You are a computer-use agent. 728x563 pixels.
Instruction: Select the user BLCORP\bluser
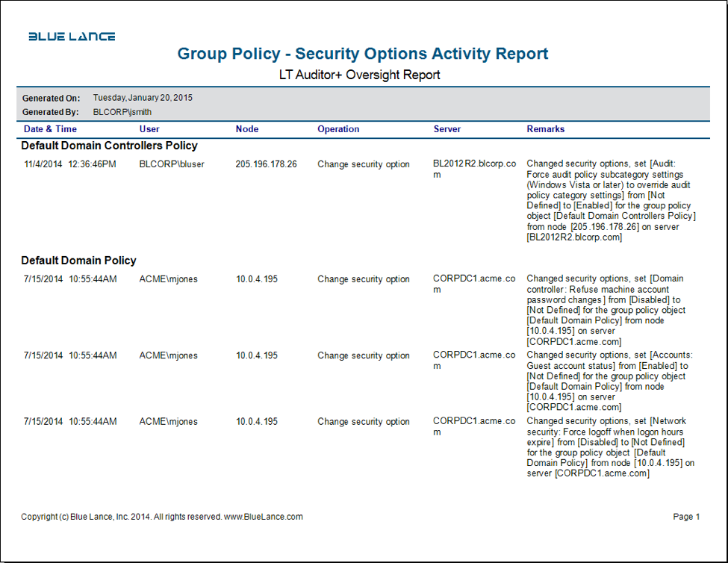click(x=172, y=164)
